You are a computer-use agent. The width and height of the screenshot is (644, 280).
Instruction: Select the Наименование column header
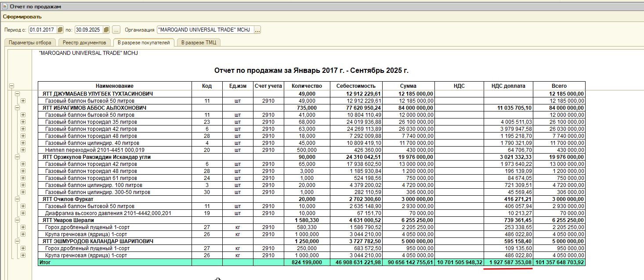click(115, 86)
